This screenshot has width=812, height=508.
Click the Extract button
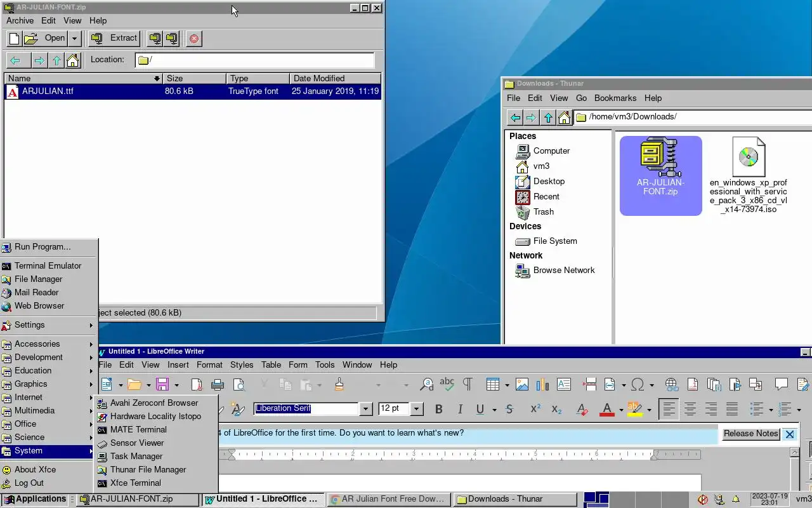click(x=114, y=38)
